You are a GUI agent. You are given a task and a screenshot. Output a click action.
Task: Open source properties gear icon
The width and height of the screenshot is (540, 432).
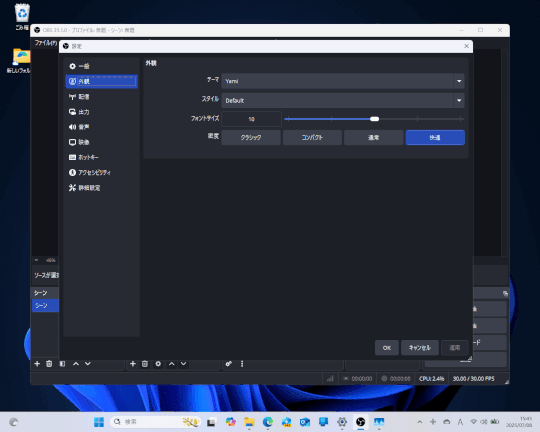158,364
